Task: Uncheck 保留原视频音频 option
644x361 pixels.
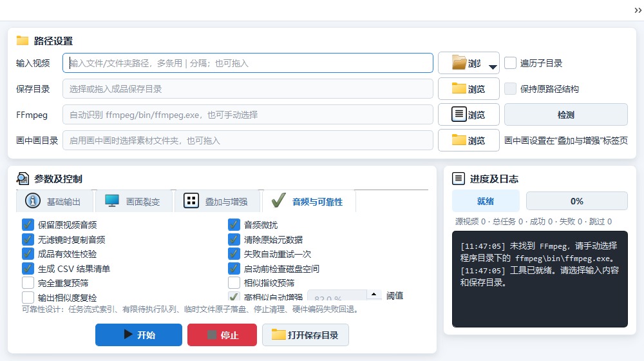Action: (x=28, y=225)
